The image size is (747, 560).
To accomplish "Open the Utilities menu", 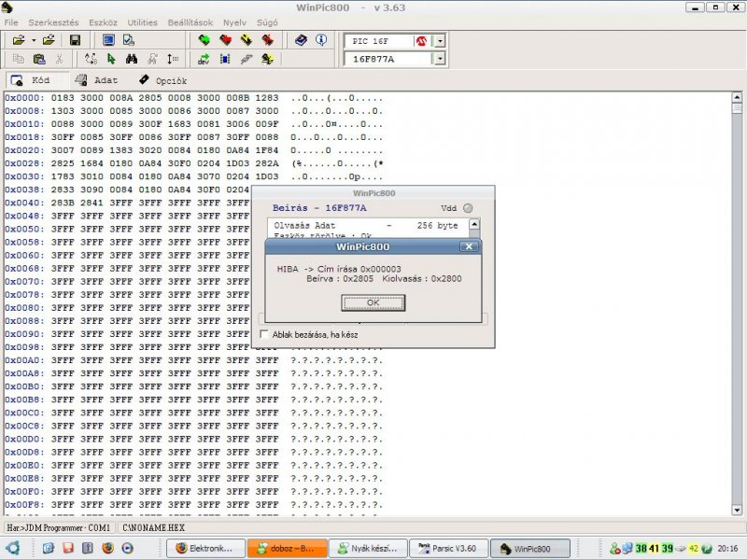I will 142,22.
